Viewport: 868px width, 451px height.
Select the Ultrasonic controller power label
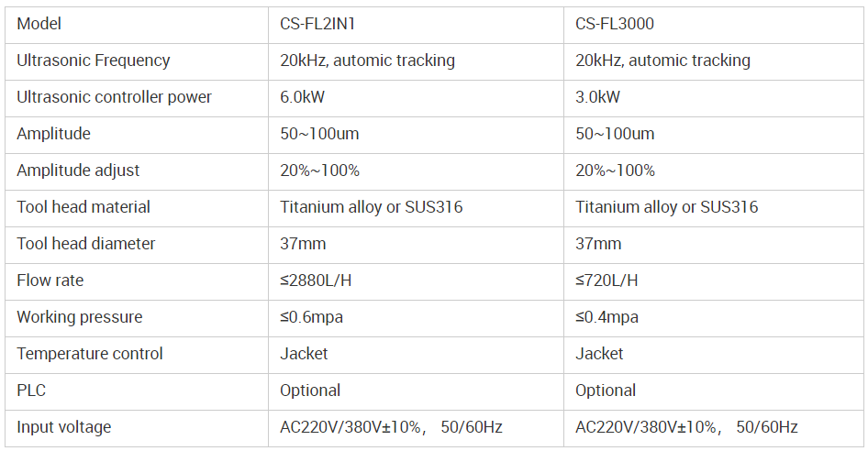pos(114,97)
